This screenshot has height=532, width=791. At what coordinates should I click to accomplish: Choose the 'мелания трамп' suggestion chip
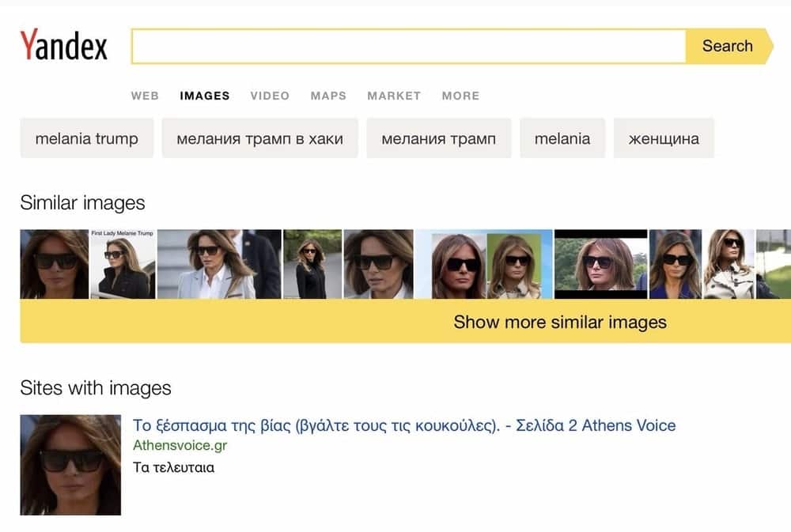[x=439, y=138]
